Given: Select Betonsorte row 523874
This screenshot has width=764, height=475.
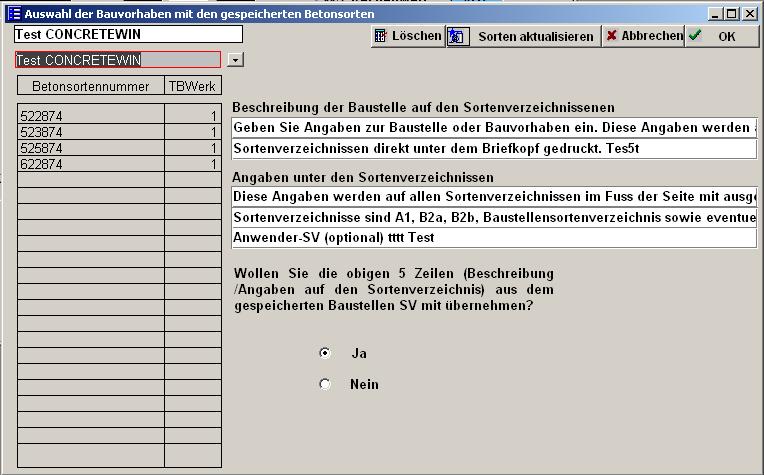Looking at the screenshot, I should point(90,132).
